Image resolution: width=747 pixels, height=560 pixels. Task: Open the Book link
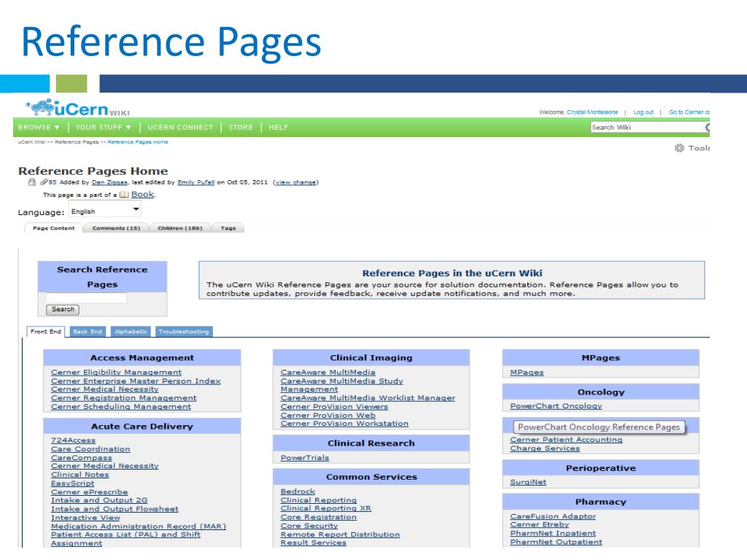click(142, 194)
